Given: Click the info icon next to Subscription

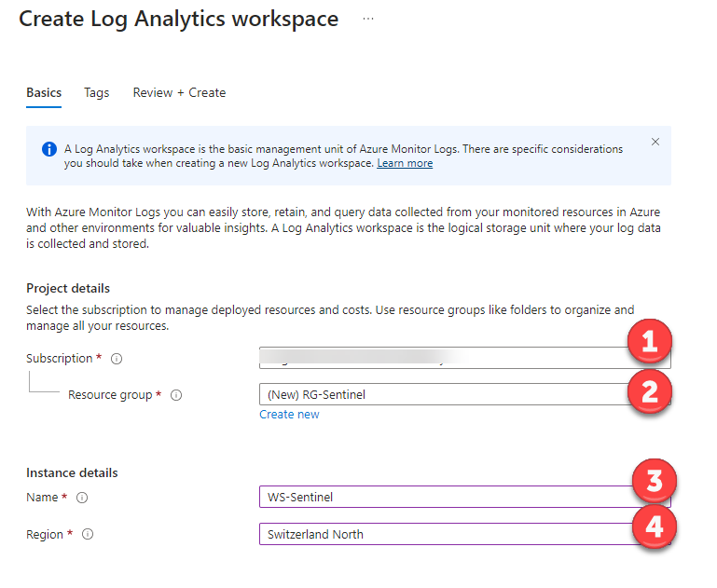Looking at the screenshot, I should click(x=117, y=359).
